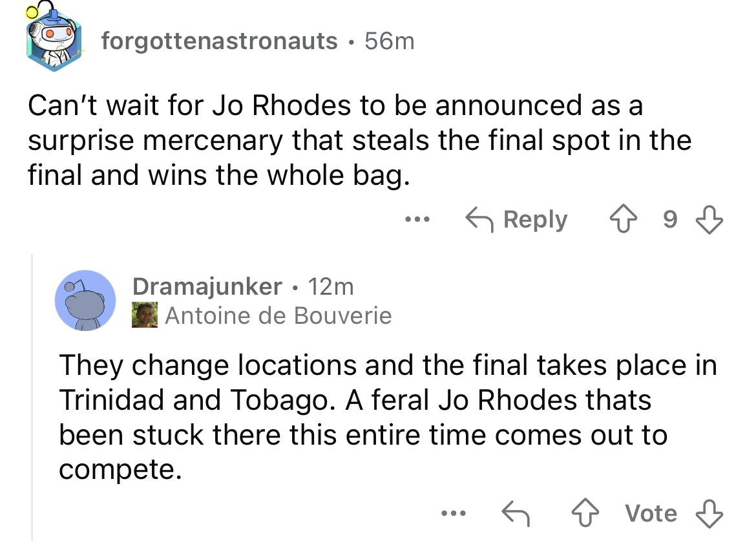
Task: Click the Vote label on reply
Action: pos(651,513)
